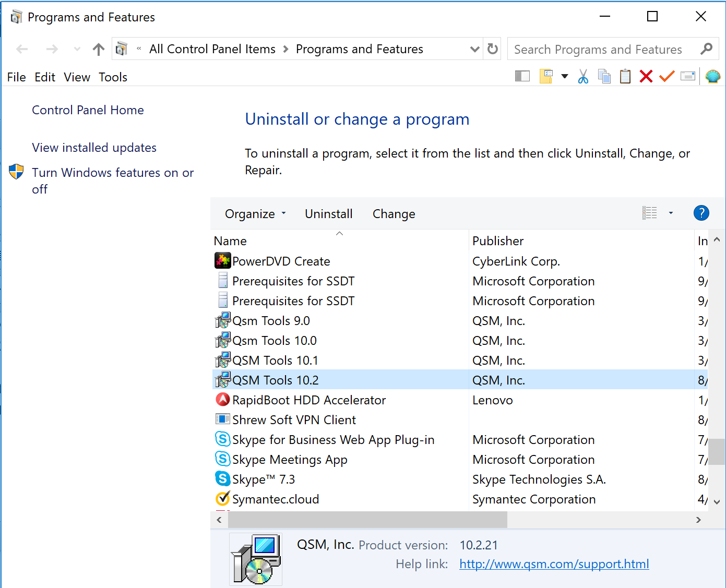Click the Back navigation arrow
The width and height of the screenshot is (726, 588).
click(22, 49)
